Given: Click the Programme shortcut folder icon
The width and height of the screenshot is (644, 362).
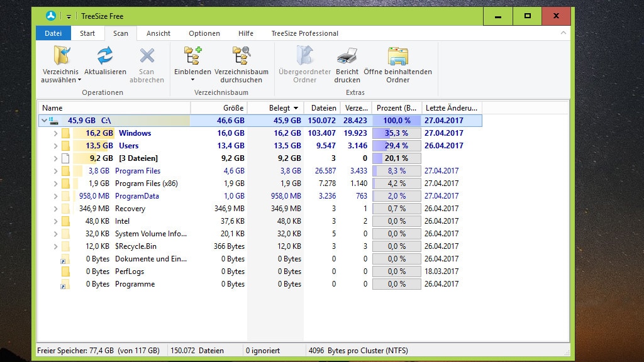Looking at the screenshot, I should pyautogui.click(x=65, y=285).
